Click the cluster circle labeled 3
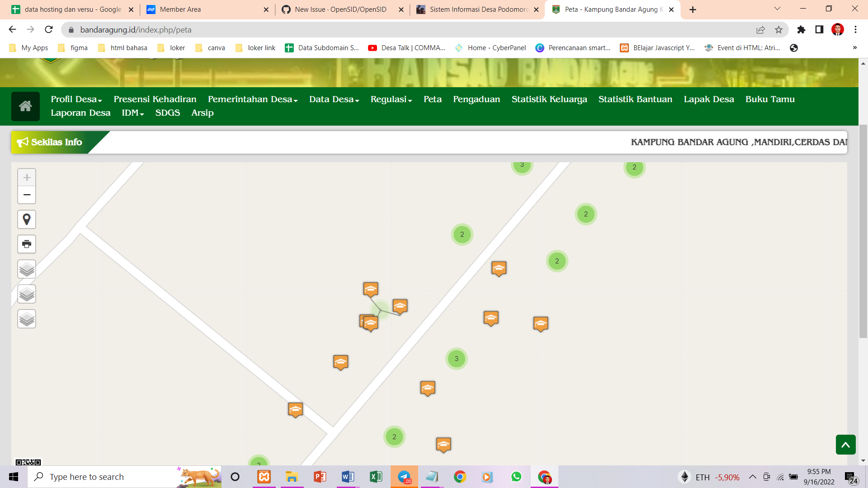This screenshot has width=868, height=488. point(456,359)
